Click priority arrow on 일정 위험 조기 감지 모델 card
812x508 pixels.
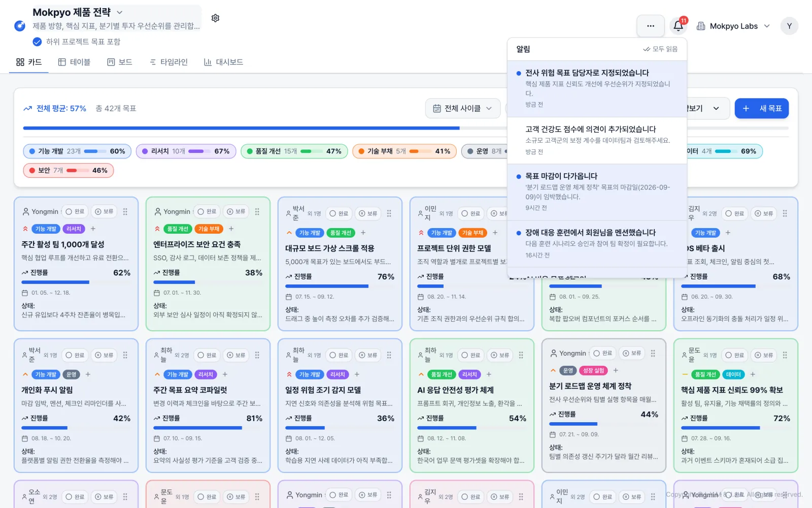click(289, 374)
